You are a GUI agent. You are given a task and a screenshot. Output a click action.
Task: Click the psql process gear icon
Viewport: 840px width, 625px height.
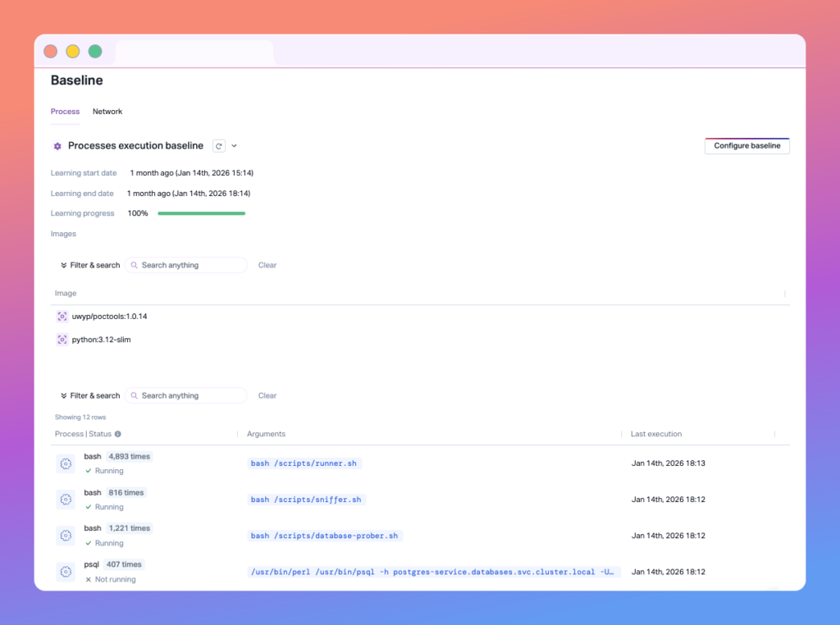66,572
